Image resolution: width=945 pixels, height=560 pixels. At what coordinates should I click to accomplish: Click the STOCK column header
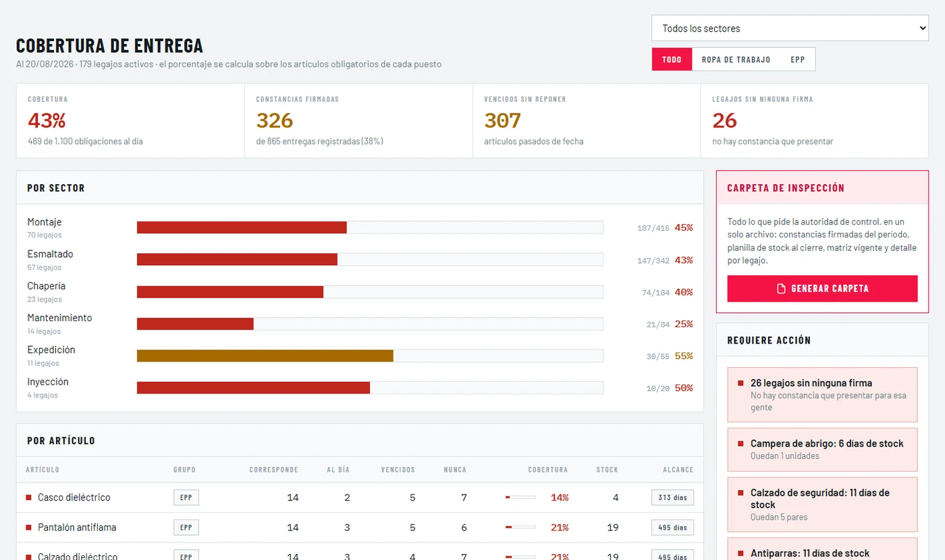point(607,470)
